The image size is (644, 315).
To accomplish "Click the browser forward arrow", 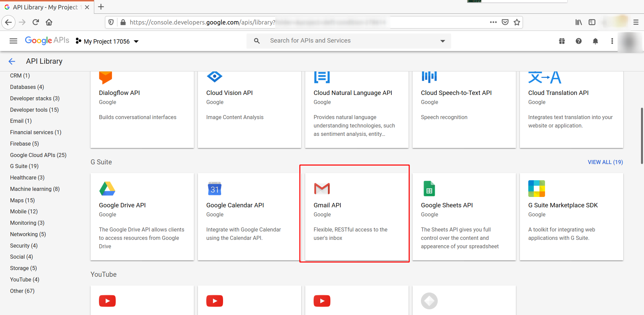I will [x=22, y=22].
